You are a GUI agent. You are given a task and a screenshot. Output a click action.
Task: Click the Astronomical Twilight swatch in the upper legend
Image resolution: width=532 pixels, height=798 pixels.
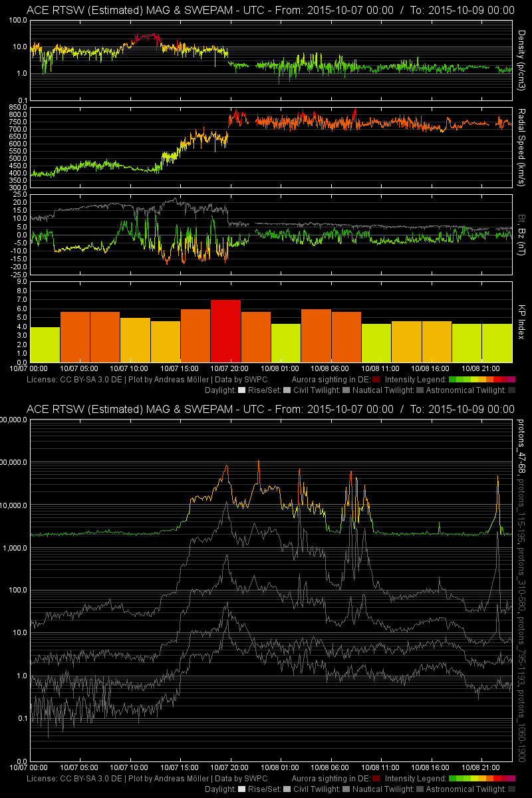[511, 390]
